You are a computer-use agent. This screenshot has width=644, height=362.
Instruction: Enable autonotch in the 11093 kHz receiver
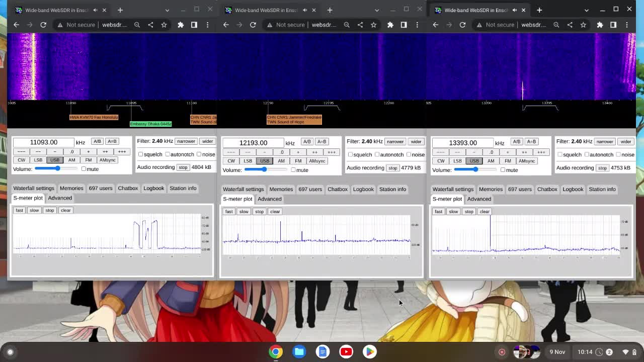[168, 154]
